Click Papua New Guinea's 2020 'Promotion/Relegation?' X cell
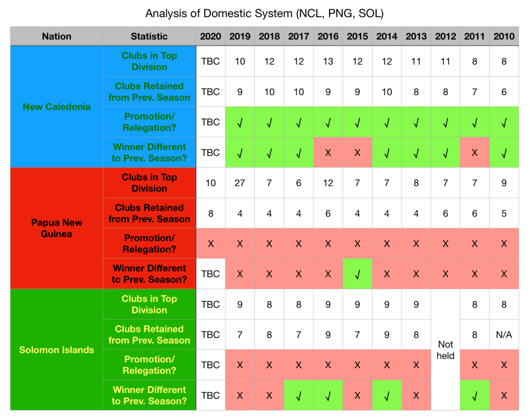Viewport: 530px width, 420px height. click(x=210, y=243)
